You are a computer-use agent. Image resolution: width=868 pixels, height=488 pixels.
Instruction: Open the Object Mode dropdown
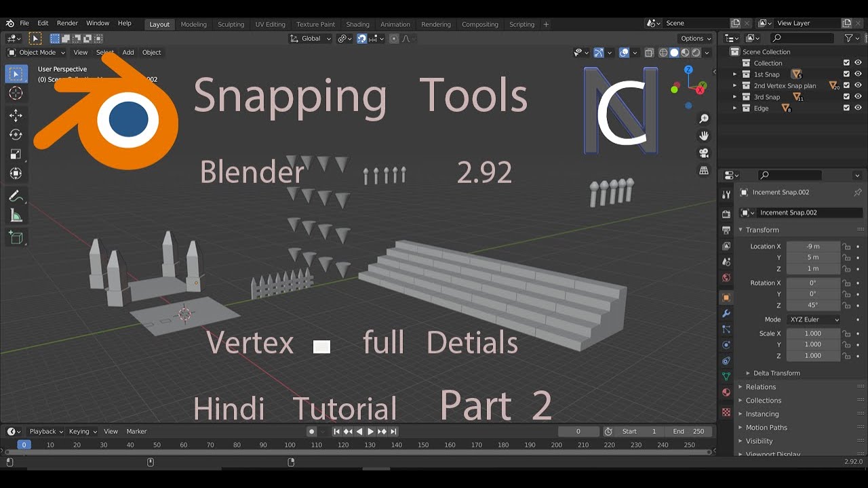(37, 52)
